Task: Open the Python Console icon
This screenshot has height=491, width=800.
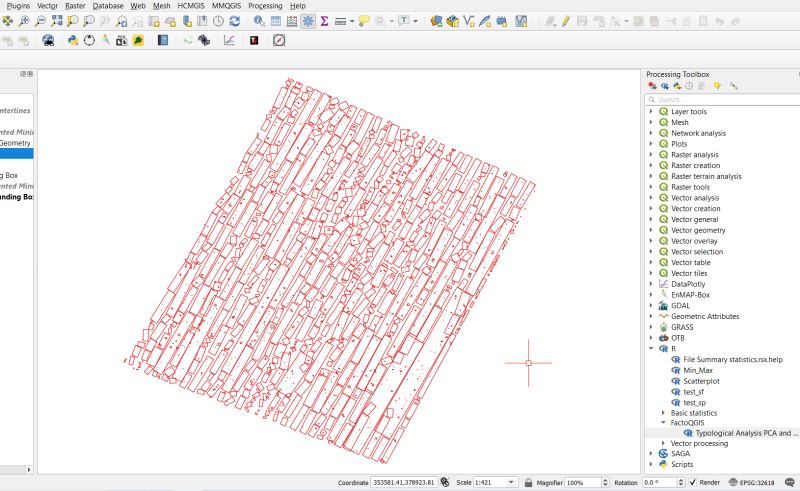Action: [x=73, y=40]
